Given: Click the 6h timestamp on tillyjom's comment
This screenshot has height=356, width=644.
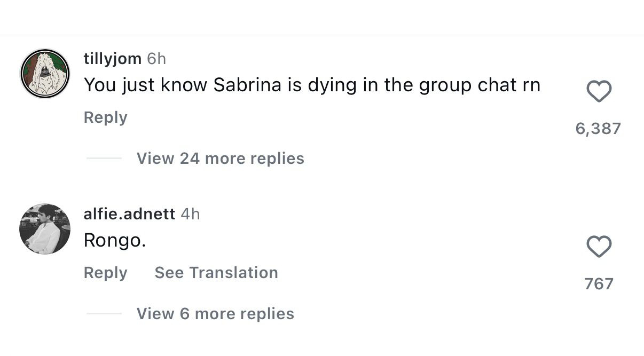Looking at the screenshot, I should (x=156, y=59).
